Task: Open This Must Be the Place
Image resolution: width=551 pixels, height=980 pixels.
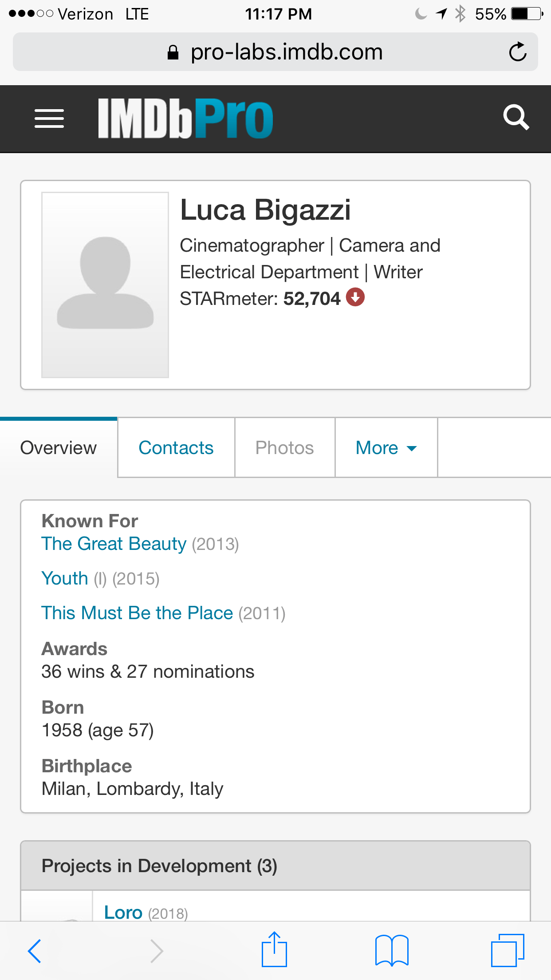Action: tap(137, 613)
